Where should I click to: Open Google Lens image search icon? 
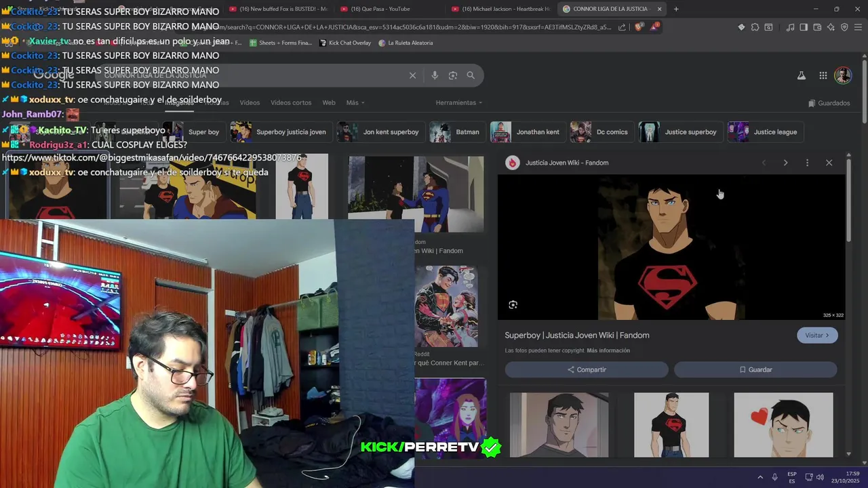[453, 75]
